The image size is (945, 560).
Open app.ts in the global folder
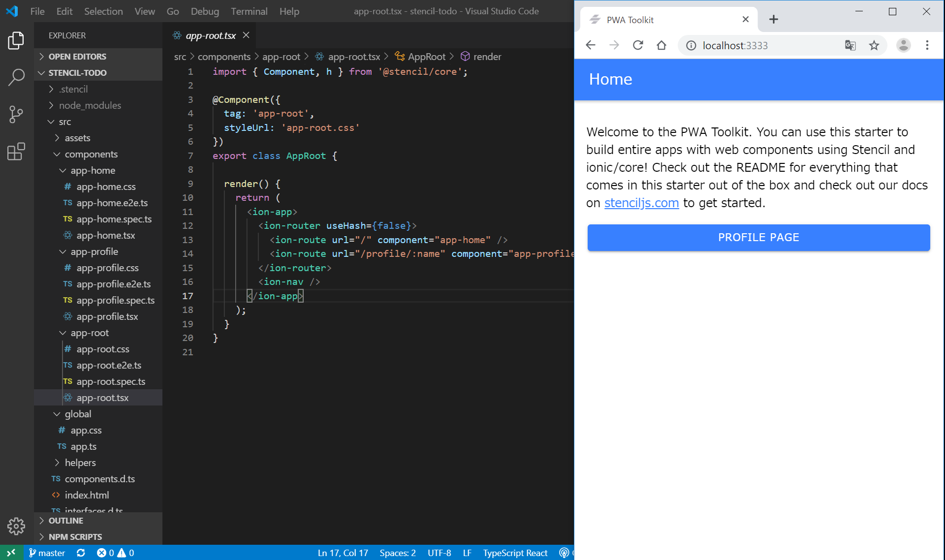[98, 446]
